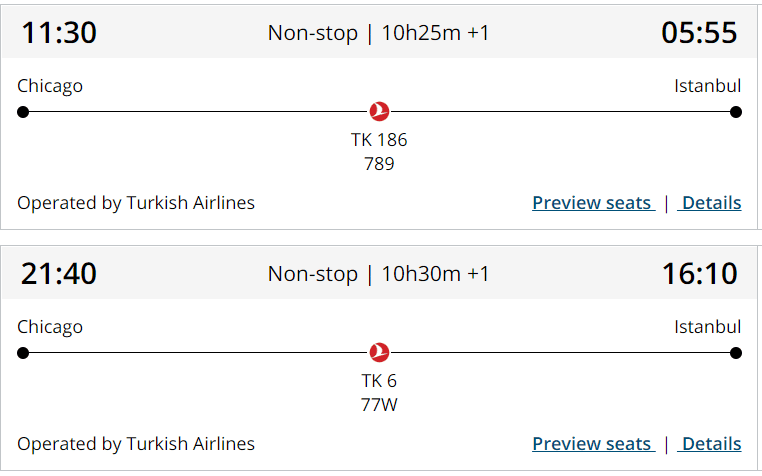Select the 21:40 departure time
This screenshot has width=762, height=476.
(59, 273)
